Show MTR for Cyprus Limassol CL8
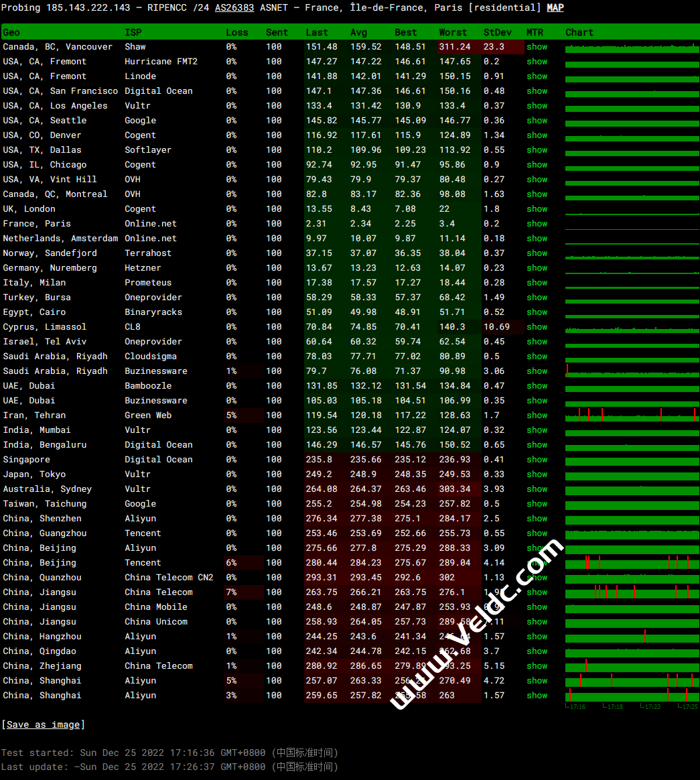The height and width of the screenshot is (780, 700). pyautogui.click(x=537, y=327)
